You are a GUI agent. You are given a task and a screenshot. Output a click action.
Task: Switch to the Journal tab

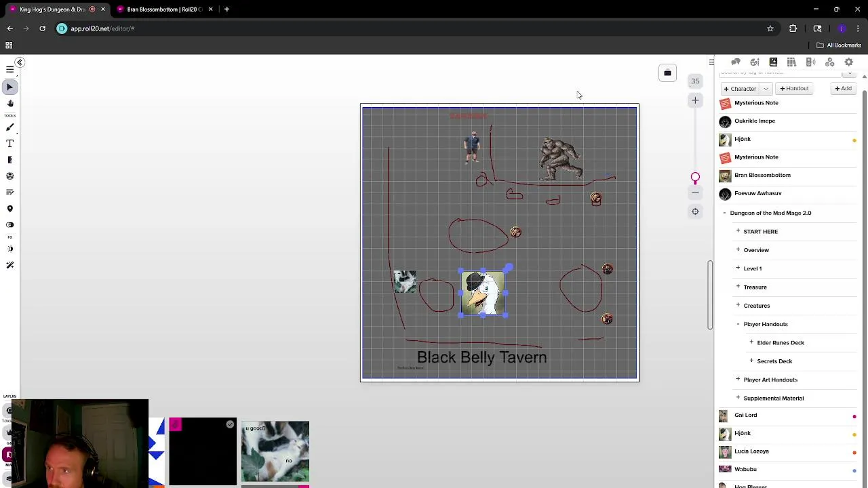[773, 62]
